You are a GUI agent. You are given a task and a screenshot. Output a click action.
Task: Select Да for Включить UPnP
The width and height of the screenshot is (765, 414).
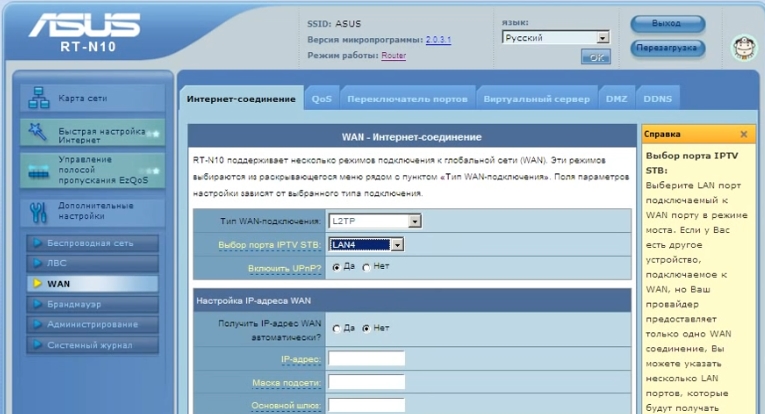coord(336,267)
